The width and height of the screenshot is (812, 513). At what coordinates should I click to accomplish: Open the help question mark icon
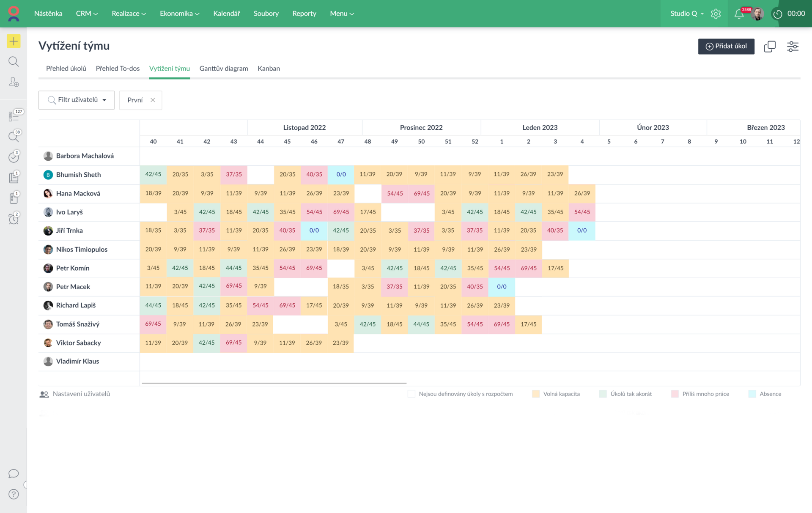click(14, 494)
